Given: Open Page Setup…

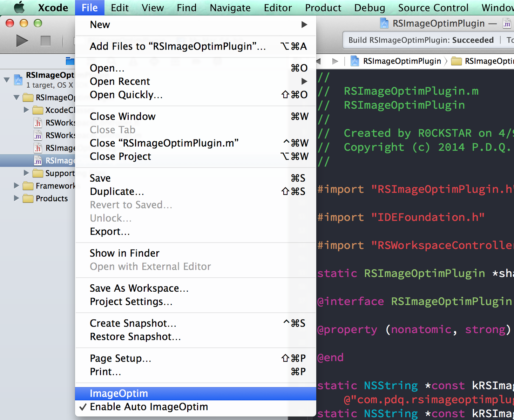Looking at the screenshot, I should (x=196, y=358).
